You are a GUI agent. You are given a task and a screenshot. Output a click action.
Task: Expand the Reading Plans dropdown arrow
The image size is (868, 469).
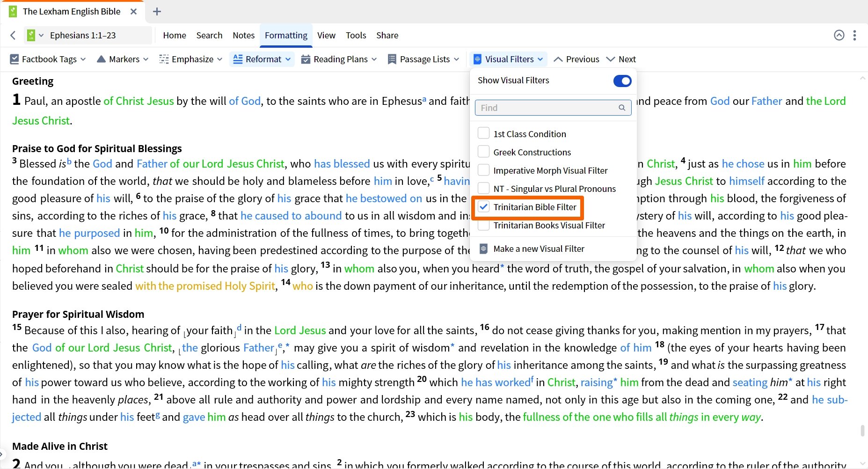pos(374,59)
